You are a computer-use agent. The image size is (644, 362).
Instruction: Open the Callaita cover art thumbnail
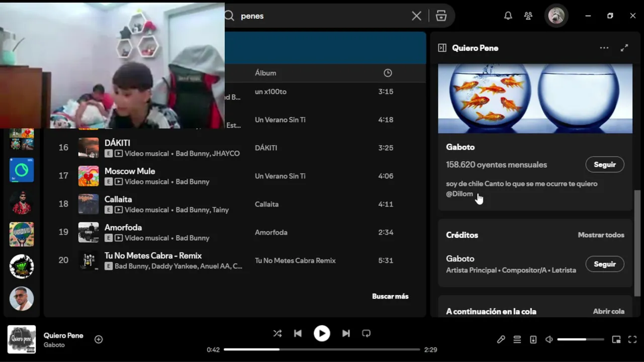pos(89,204)
